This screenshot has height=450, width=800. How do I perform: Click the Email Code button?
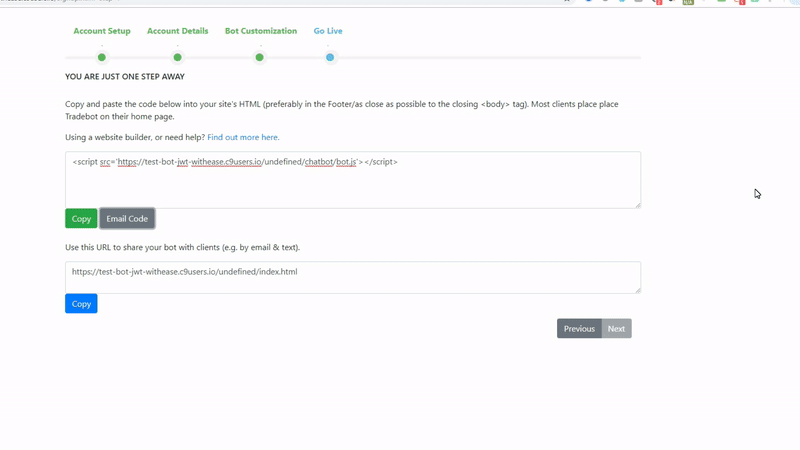click(127, 218)
